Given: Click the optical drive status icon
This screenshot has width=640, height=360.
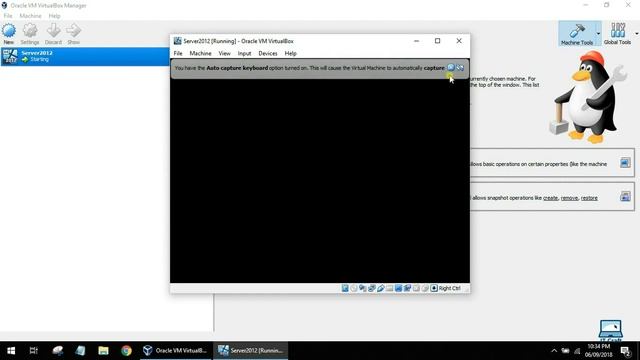Looking at the screenshot, I should (354, 288).
